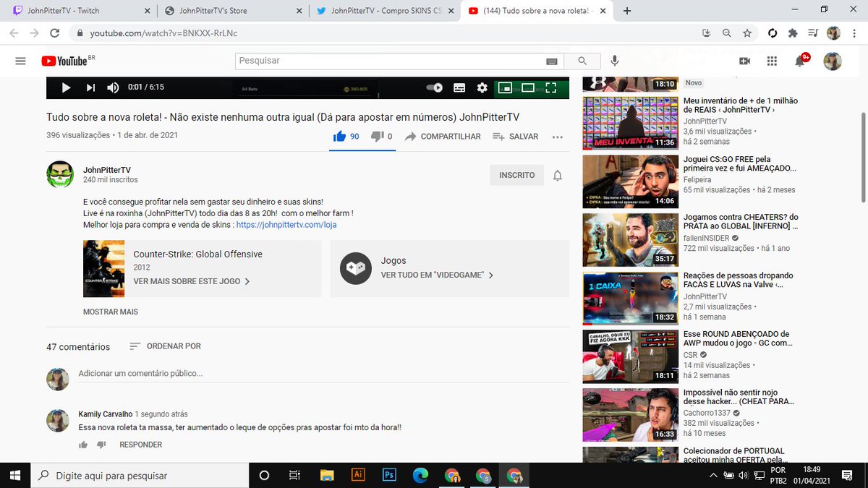
Task: Click the search magnifier button
Action: (x=582, y=61)
